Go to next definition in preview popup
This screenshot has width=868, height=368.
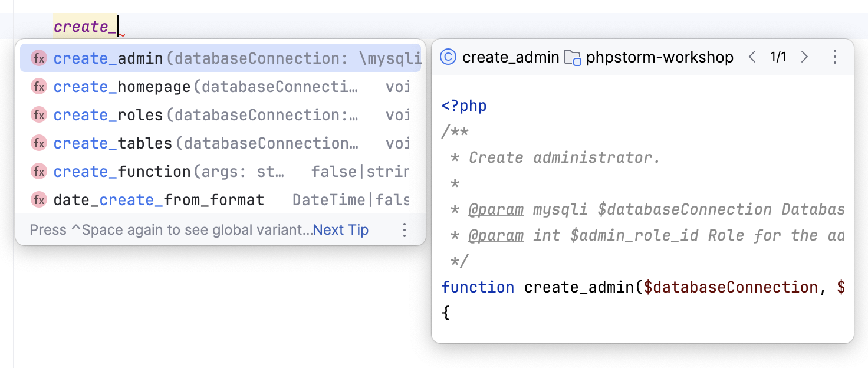click(804, 57)
